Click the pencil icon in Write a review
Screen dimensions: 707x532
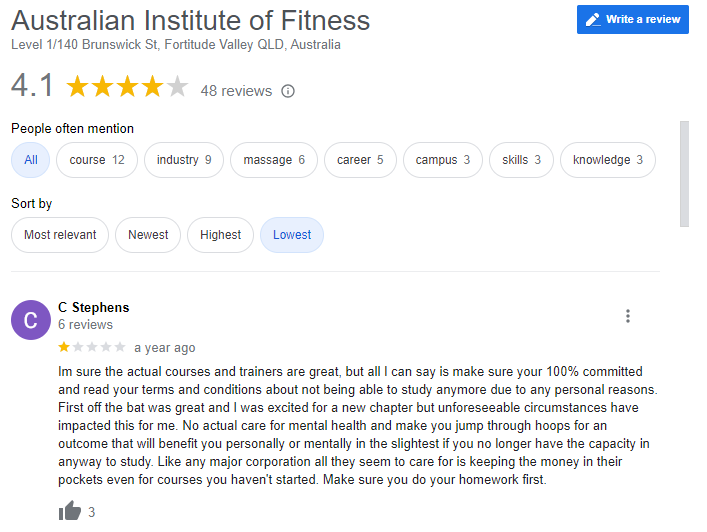[593, 20]
